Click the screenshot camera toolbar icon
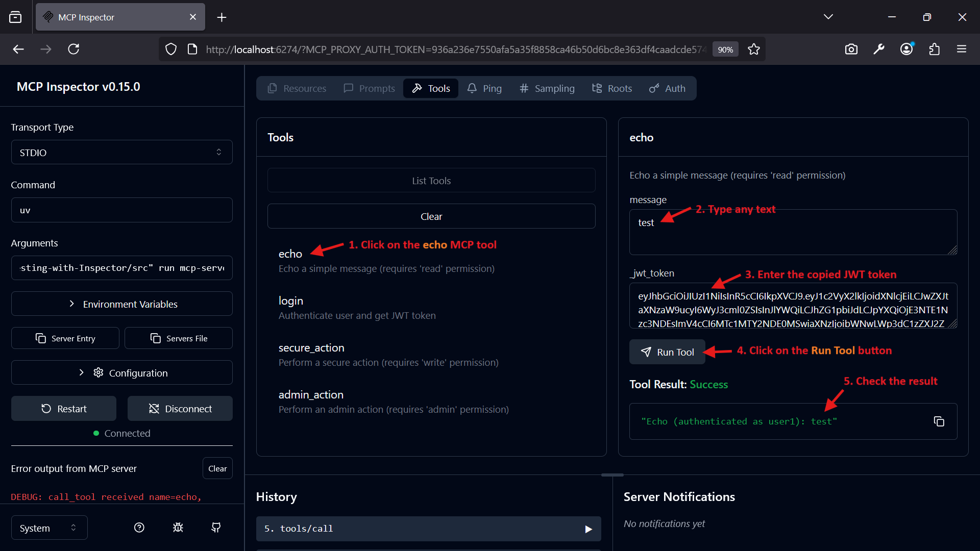The image size is (980, 551). (x=851, y=49)
